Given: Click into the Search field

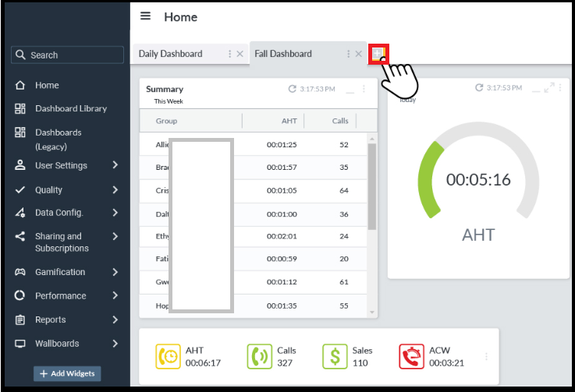Looking at the screenshot, I should point(67,55).
